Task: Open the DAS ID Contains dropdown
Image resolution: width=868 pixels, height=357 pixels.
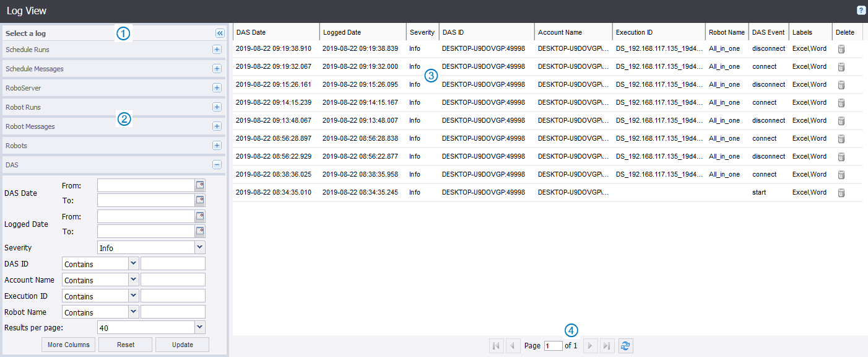Action: [133, 263]
